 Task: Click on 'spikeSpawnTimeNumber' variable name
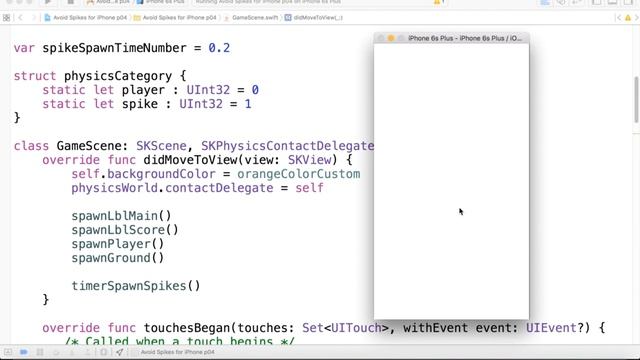pyautogui.click(x=114, y=48)
